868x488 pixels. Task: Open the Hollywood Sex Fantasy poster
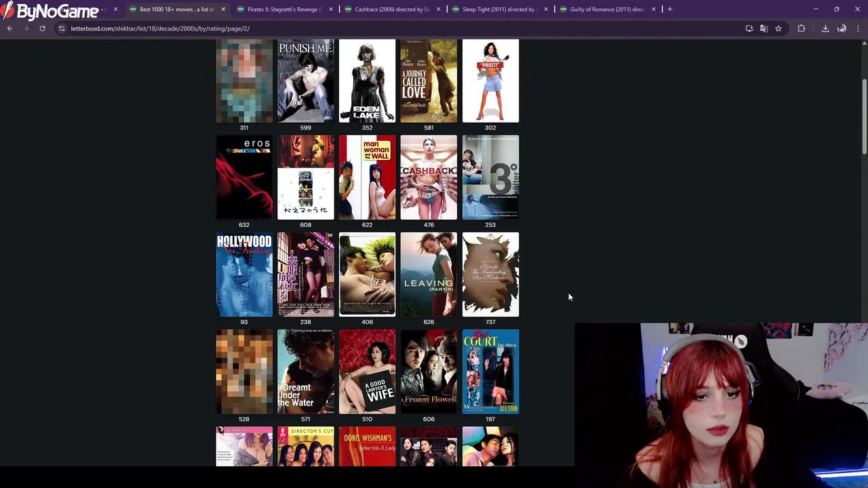point(244,274)
